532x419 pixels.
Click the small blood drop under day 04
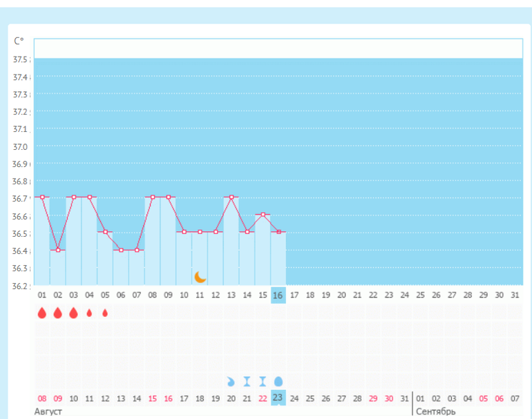[x=89, y=313]
